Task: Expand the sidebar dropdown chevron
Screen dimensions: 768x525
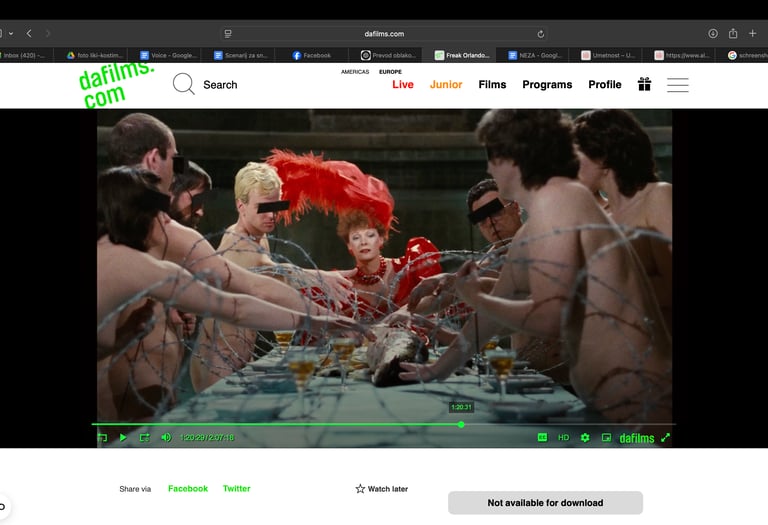Action: tap(11, 33)
